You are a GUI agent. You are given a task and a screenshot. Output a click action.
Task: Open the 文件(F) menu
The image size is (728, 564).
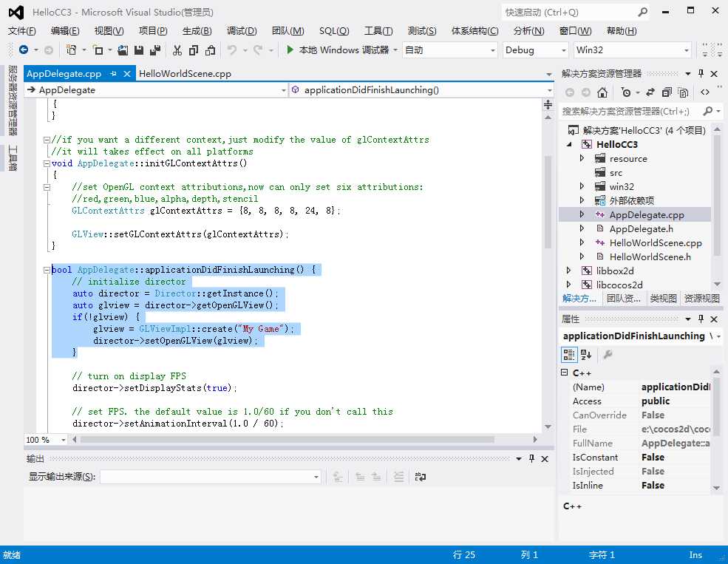pyautogui.click(x=22, y=30)
